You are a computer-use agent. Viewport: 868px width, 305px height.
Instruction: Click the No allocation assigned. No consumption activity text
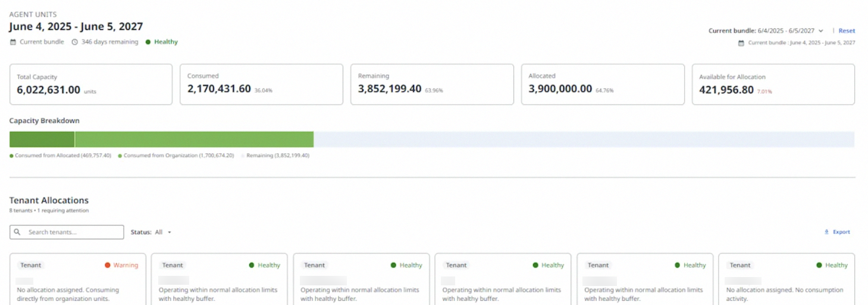click(x=785, y=294)
